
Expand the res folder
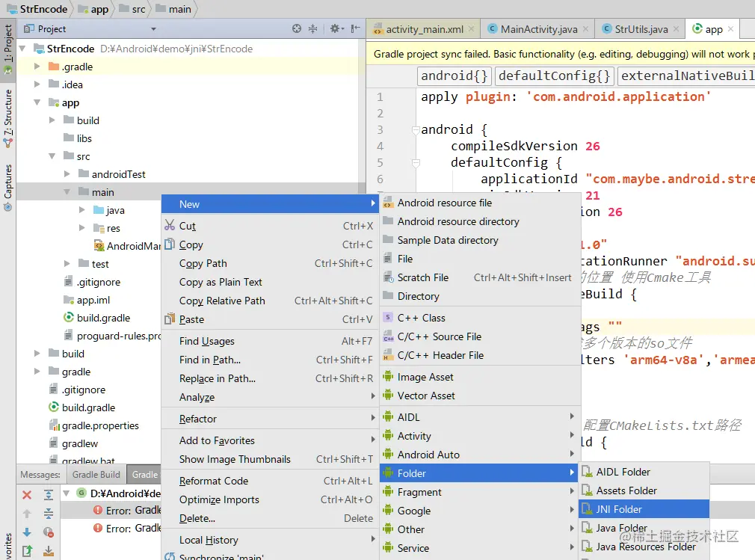[x=82, y=228]
